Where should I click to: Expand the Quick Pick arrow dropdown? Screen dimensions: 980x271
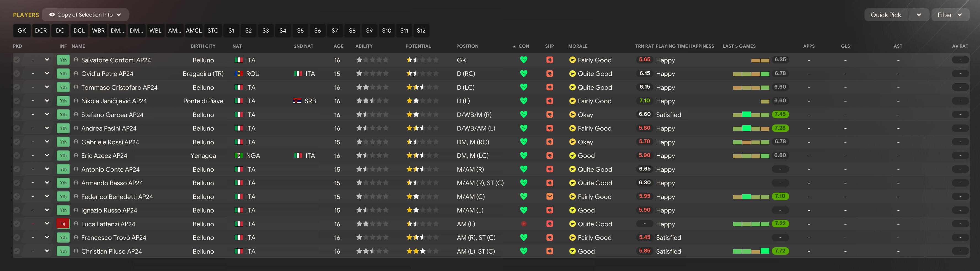(x=919, y=15)
